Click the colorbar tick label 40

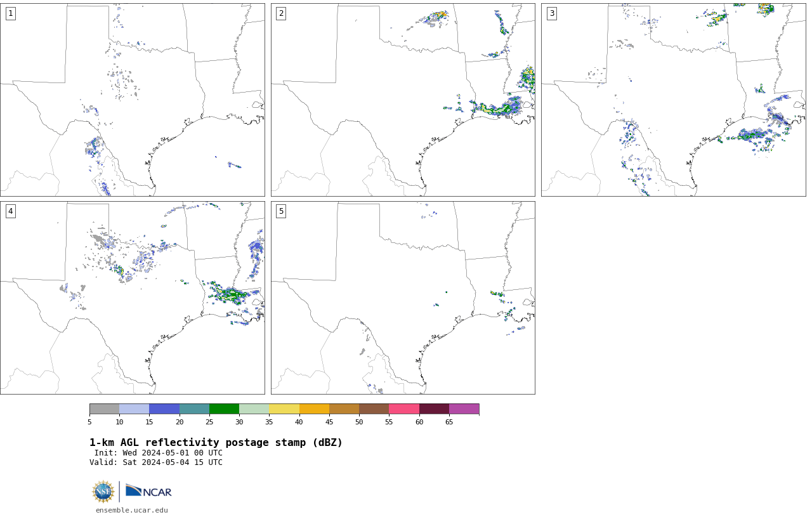[299, 422]
